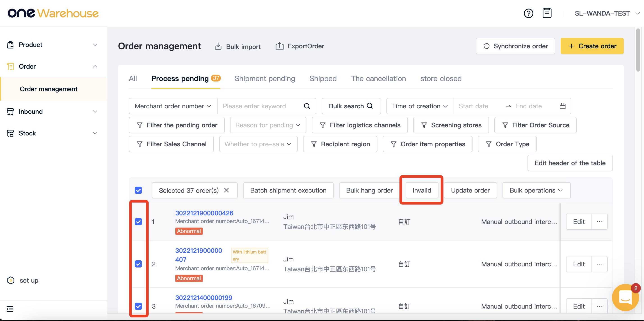644x321 pixels.
Task: Uncheck order row 2 checkbox
Action: pyautogui.click(x=138, y=264)
